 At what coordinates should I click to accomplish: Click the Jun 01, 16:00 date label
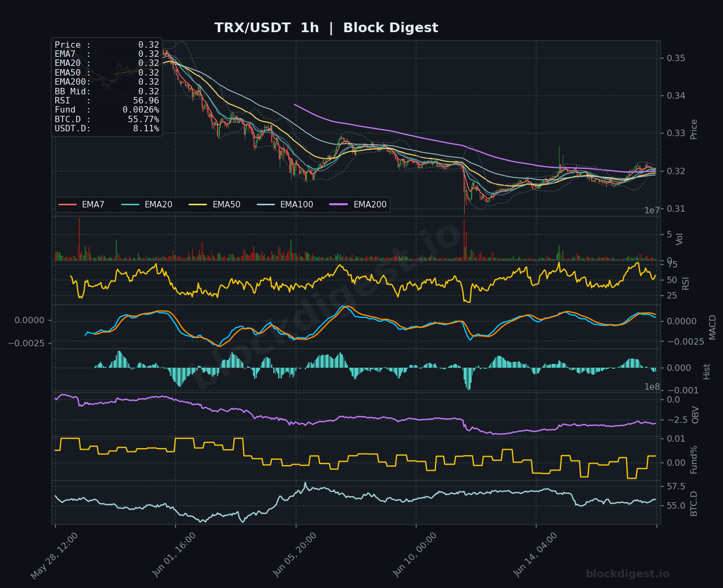pos(174,555)
